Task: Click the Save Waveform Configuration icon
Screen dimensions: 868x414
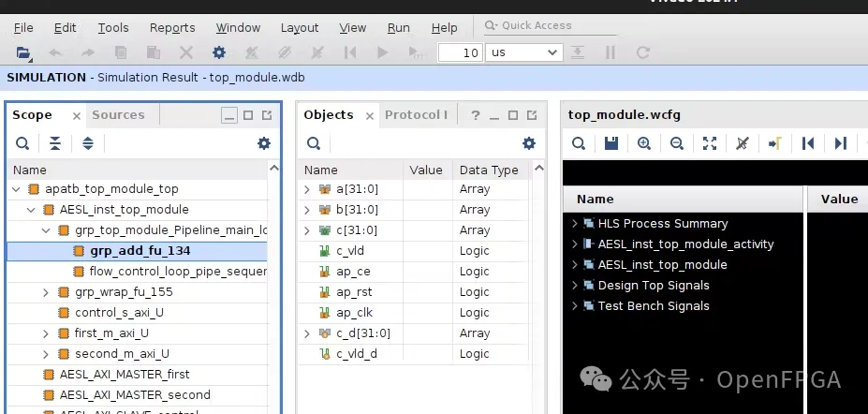Action: tap(611, 143)
